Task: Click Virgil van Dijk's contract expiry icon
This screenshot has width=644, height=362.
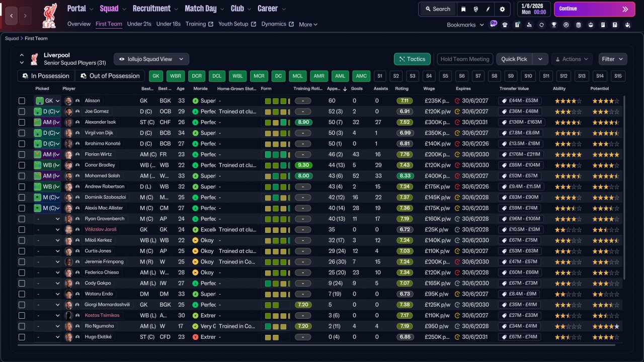Action: coord(457,133)
